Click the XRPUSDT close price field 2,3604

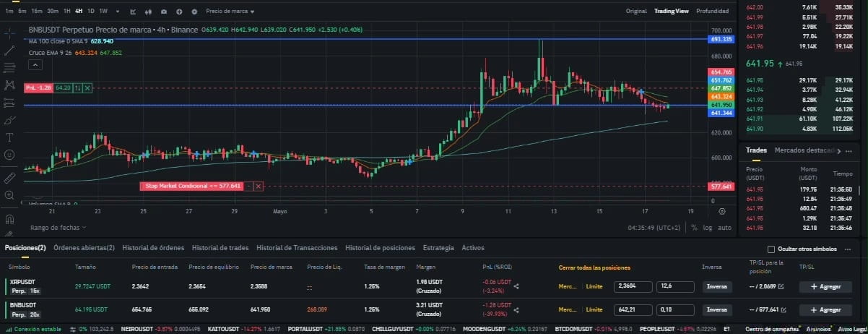633,286
